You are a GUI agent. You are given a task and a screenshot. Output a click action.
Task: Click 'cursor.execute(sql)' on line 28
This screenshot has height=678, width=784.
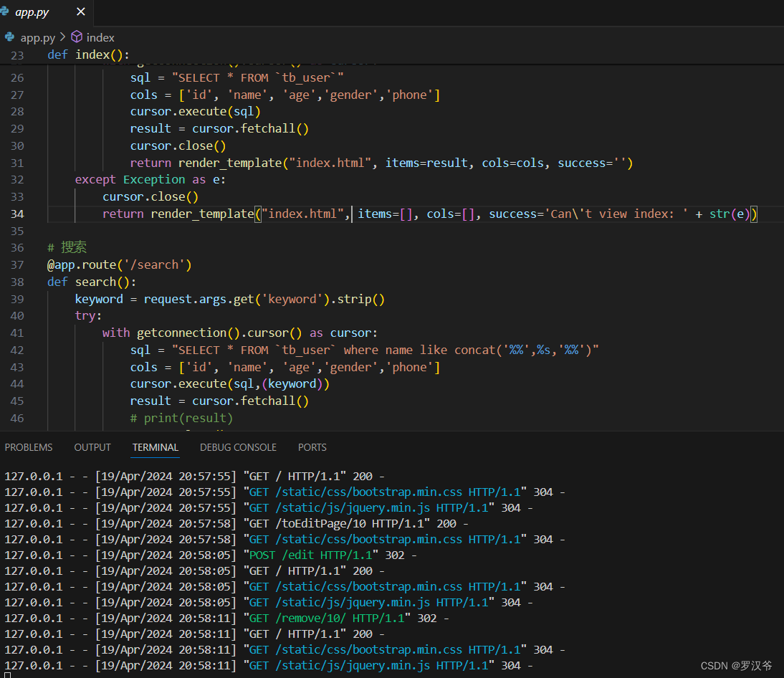196,112
